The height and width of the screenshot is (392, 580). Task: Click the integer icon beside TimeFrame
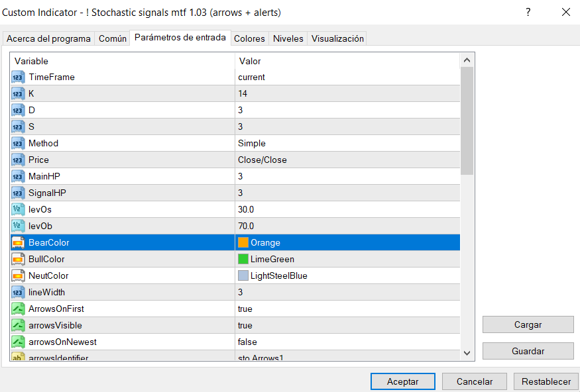click(18, 77)
